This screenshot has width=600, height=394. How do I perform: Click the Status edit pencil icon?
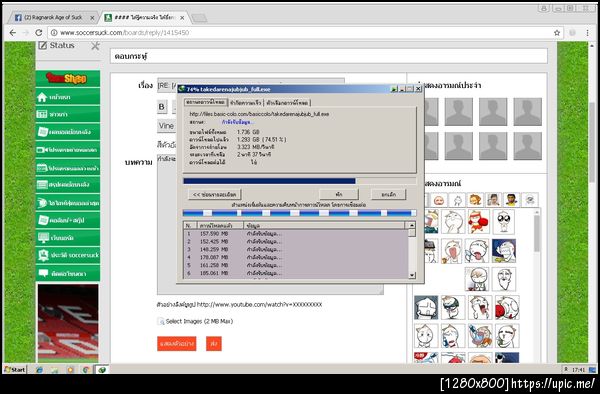pyautogui.click(x=43, y=46)
